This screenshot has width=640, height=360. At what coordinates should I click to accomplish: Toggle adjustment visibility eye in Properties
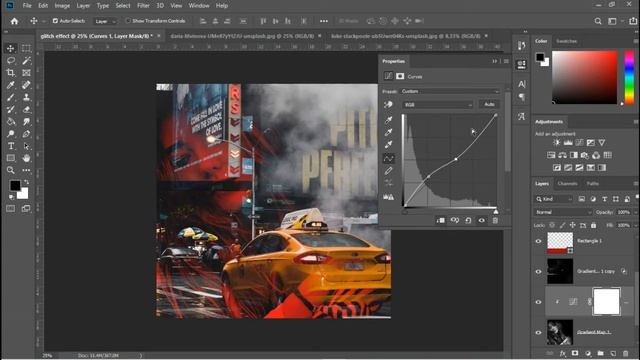point(482,220)
